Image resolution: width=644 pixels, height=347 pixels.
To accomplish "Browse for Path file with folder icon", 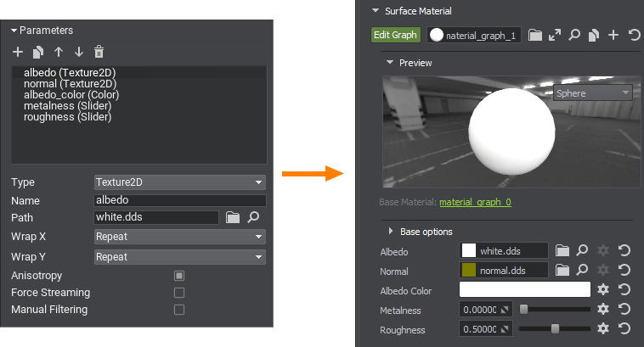I will coord(233,218).
